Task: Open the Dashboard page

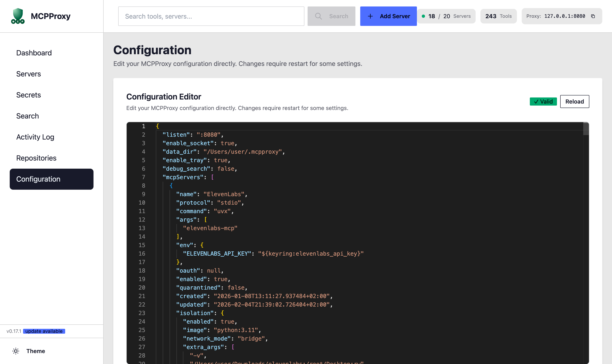Action: click(x=34, y=53)
